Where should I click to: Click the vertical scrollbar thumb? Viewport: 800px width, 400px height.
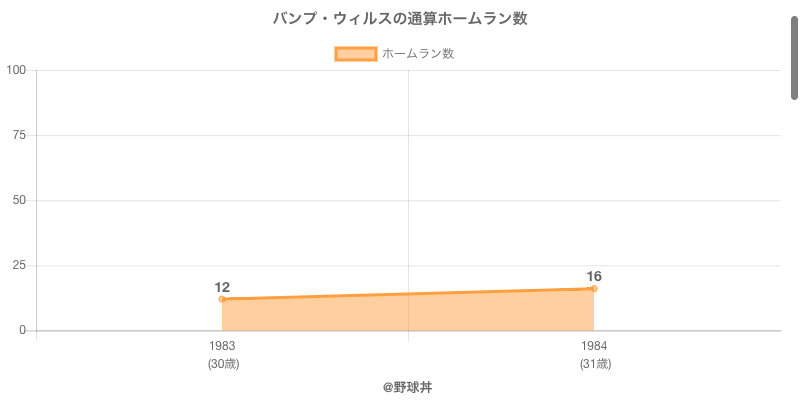pos(795,57)
